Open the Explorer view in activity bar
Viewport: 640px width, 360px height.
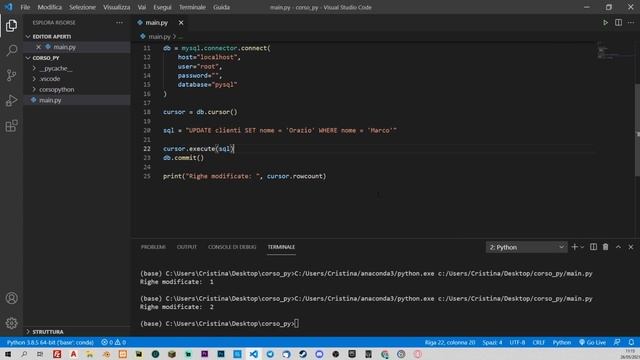[x=11, y=26]
